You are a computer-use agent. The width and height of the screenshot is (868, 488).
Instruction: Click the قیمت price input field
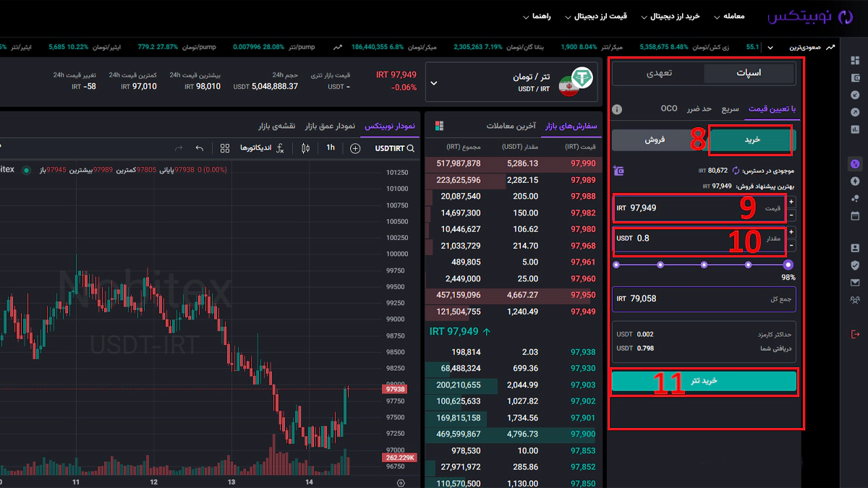[699, 208]
